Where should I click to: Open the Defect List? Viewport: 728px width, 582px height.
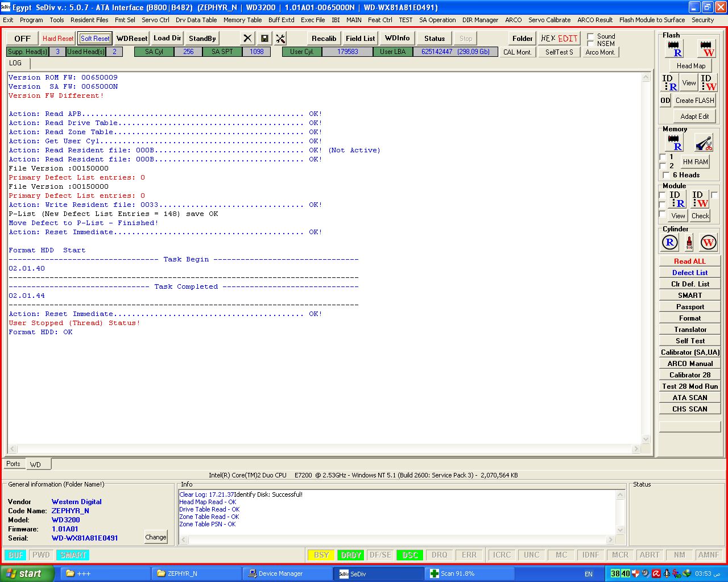pyautogui.click(x=690, y=273)
